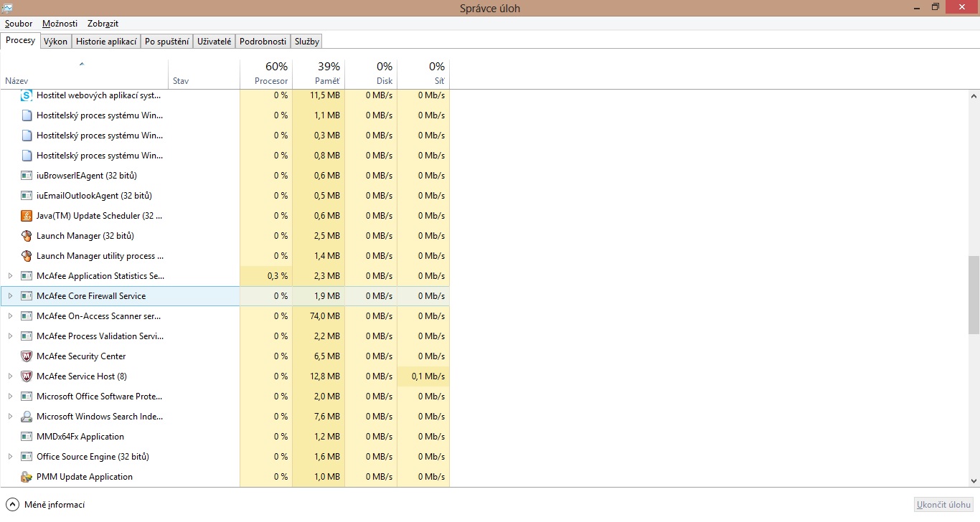980x522 pixels.
Task: Click the Java Update Scheduler icon
Action: pyautogui.click(x=27, y=216)
